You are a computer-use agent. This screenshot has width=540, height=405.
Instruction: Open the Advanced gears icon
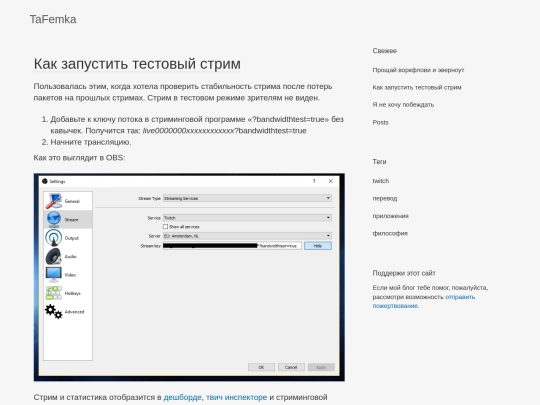pos(54,312)
